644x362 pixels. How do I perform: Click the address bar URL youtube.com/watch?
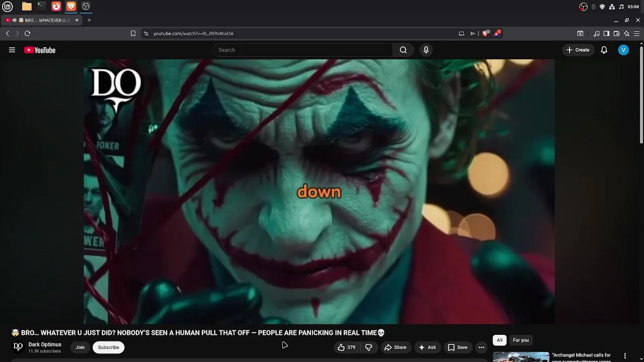pos(193,33)
